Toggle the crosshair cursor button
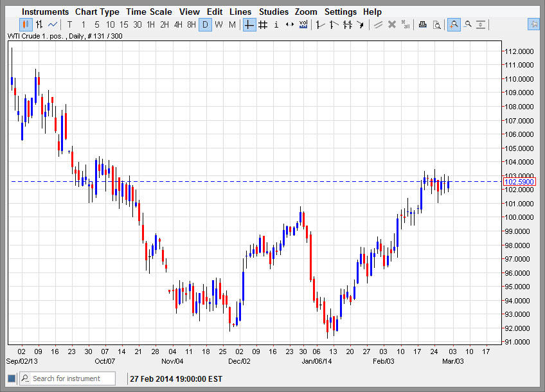Viewport: 545px width, 392px height. point(249,25)
